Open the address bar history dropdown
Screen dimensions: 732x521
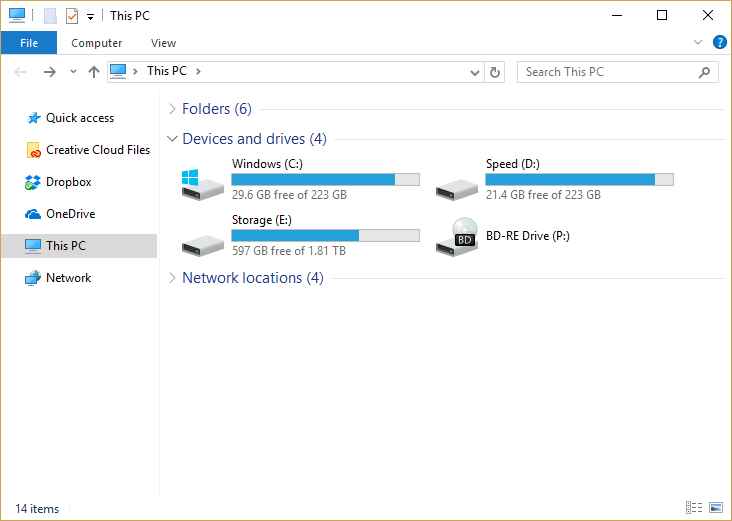(475, 72)
